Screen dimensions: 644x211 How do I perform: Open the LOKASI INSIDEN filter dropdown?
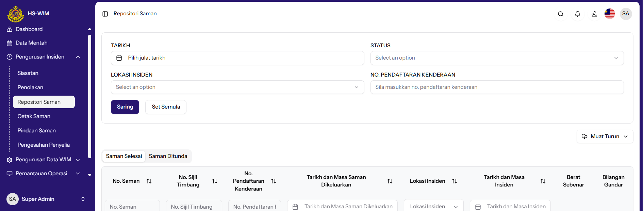(237, 87)
